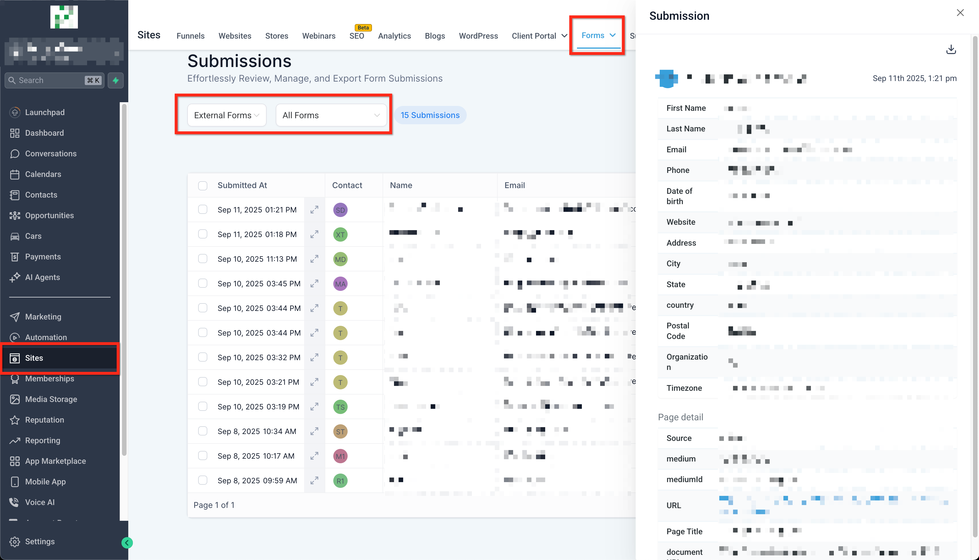Click the download submission icon
The width and height of the screenshot is (979, 560).
[951, 49]
